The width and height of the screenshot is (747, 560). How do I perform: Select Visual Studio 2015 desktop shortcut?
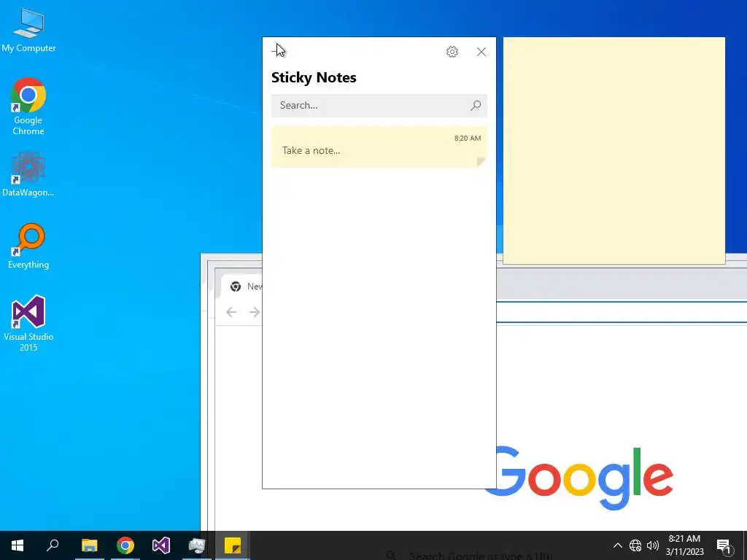(x=28, y=323)
